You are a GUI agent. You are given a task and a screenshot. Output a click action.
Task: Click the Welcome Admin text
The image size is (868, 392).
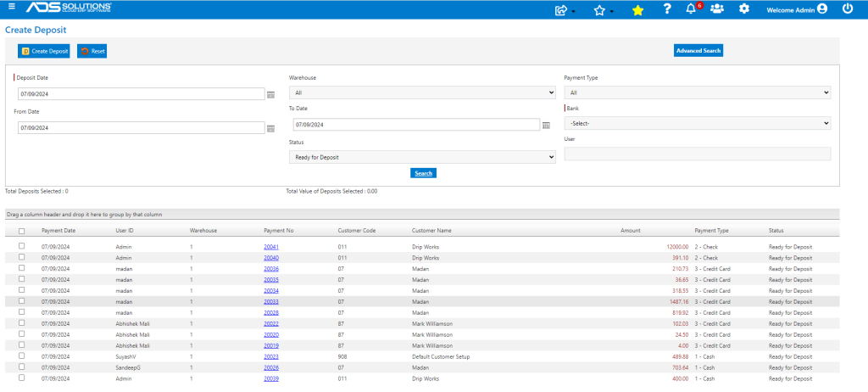coord(791,10)
